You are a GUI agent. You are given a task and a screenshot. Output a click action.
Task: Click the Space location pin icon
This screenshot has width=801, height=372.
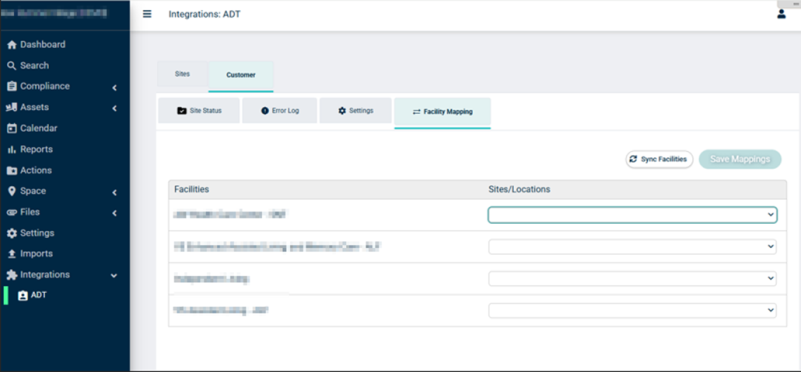(12, 191)
